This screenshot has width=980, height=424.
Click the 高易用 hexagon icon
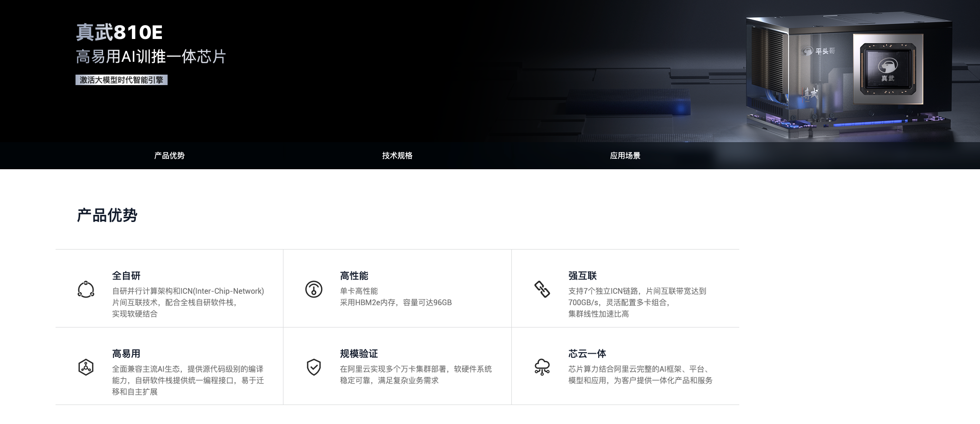pos(86,367)
